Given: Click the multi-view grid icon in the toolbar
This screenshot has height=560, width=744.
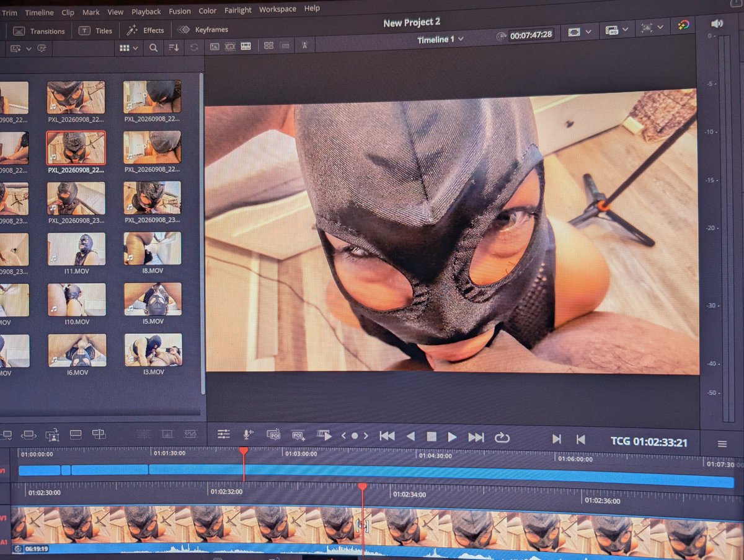Looking at the screenshot, I should (268, 46).
